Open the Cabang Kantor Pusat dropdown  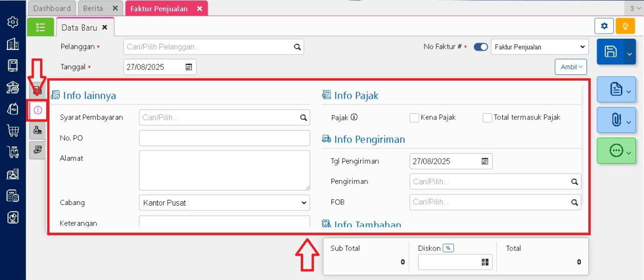[x=224, y=203]
